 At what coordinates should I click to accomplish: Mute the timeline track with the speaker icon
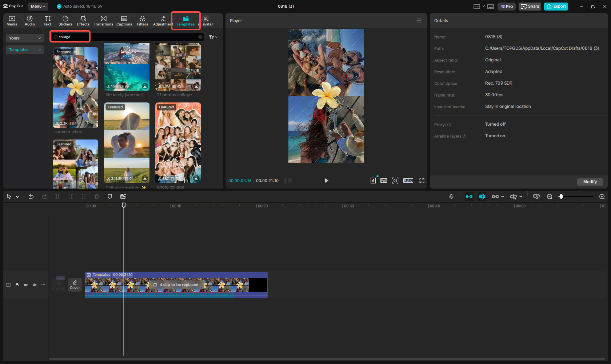pyautogui.click(x=35, y=285)
